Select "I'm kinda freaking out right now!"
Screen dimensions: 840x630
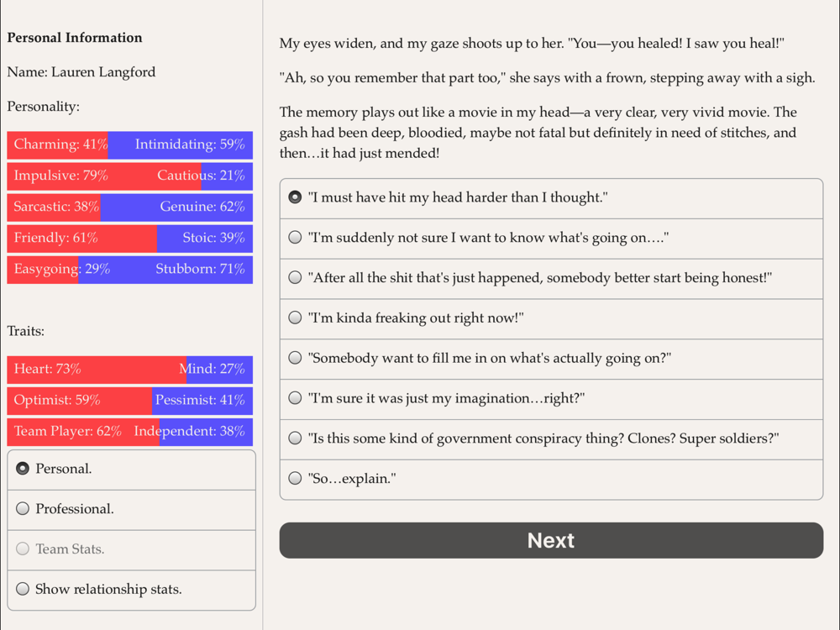pos(551,318)
